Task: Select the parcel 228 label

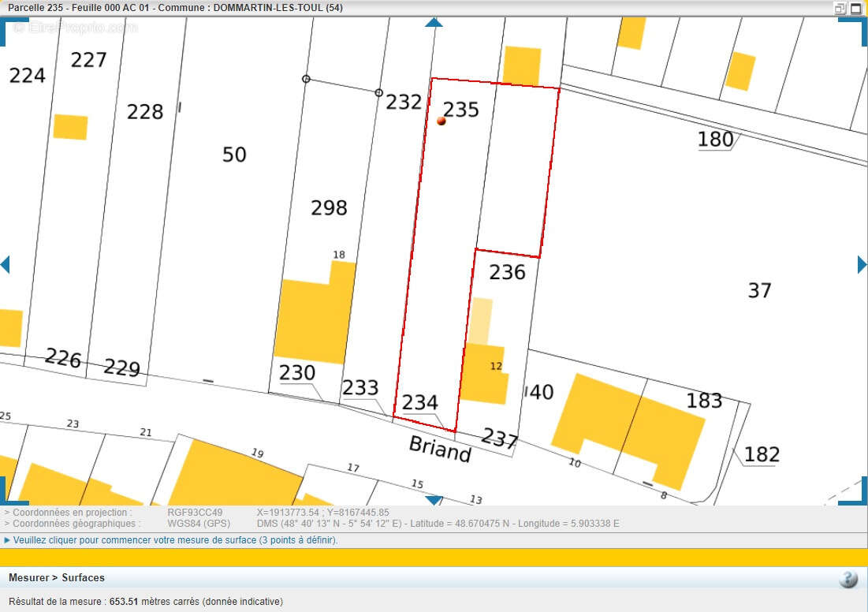Action: [x=145, y=112]
